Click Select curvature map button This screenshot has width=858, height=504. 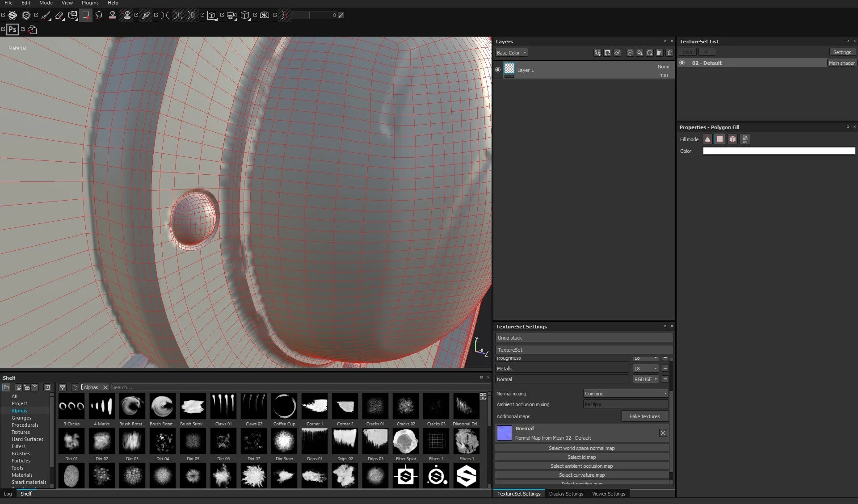coord(582,475)
